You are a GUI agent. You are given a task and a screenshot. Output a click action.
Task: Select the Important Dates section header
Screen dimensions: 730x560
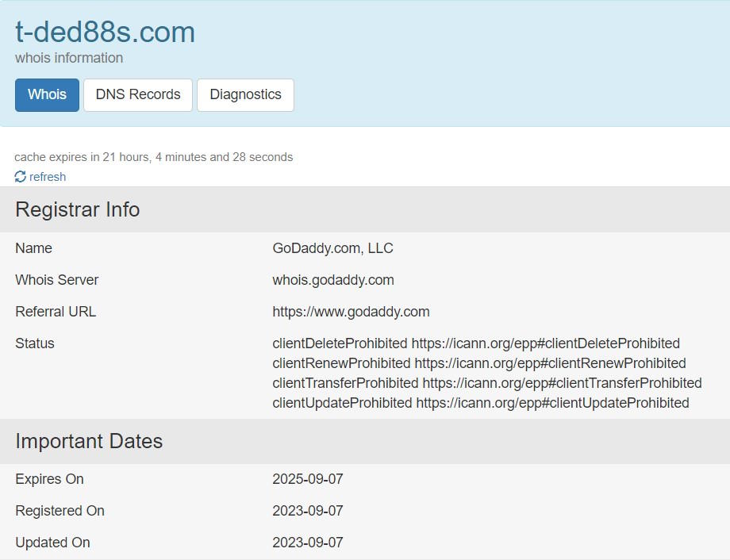click(90, 441)
